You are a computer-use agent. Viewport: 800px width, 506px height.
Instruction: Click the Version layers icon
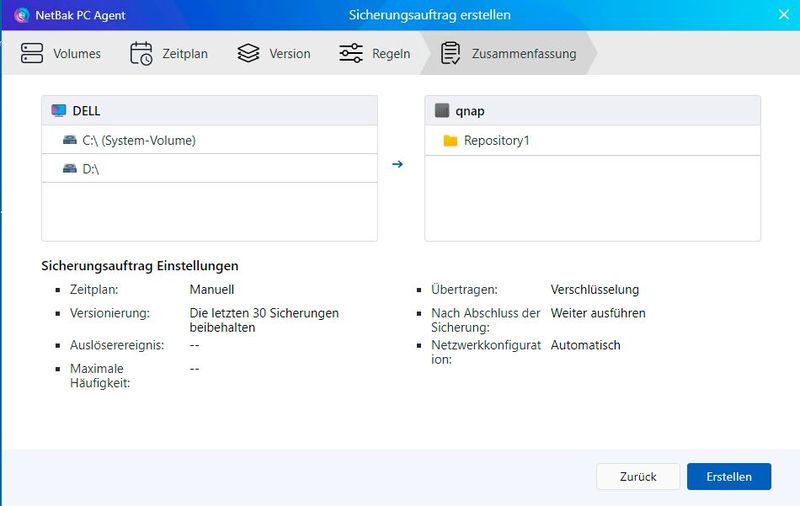click(248, 53)
